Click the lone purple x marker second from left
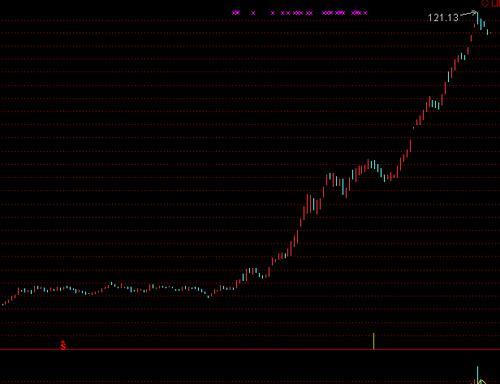The width and height of the screenshot is (500, 384). point(253,13)
